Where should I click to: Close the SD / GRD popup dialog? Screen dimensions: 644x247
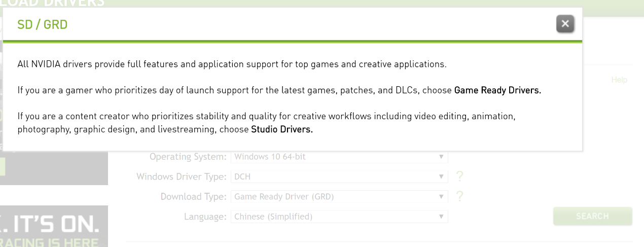click(x=565, y=24)
